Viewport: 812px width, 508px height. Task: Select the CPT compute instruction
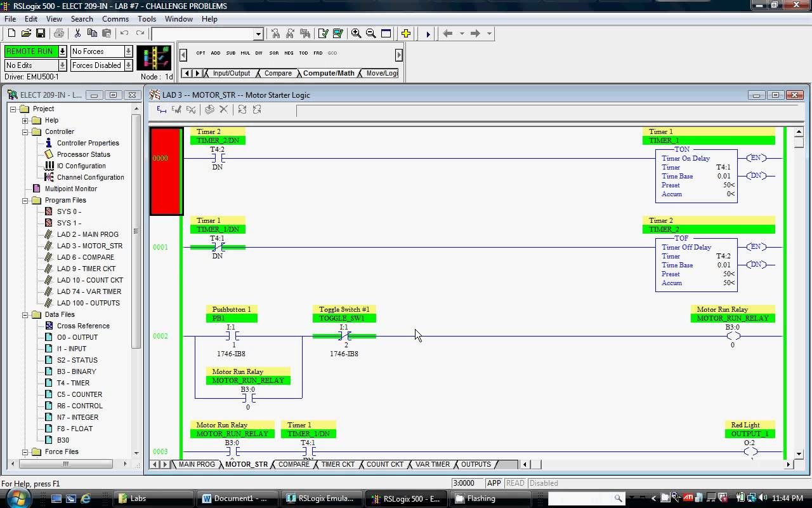point(200,53)
